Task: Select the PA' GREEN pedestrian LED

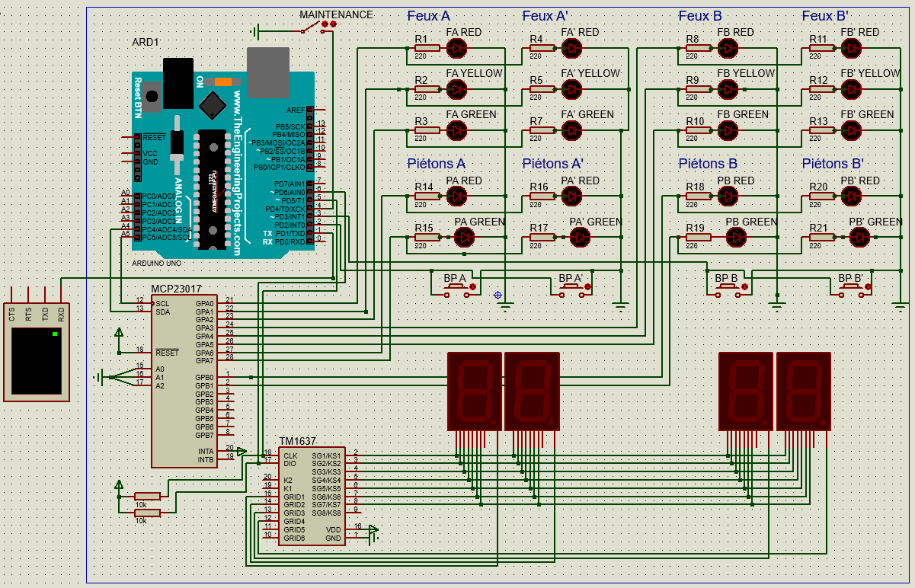Action: [x=581, y=238]
